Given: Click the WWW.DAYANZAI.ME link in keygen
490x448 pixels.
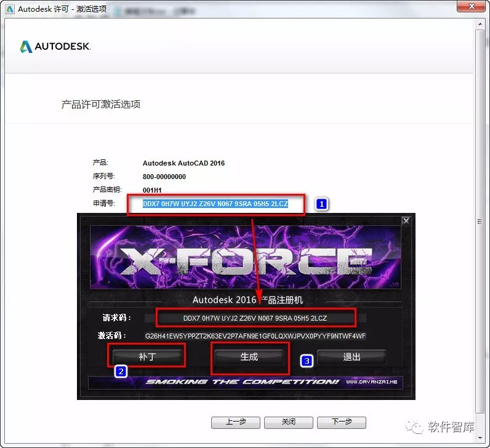Looking at the screenshot, I should (x=372, y=382).
